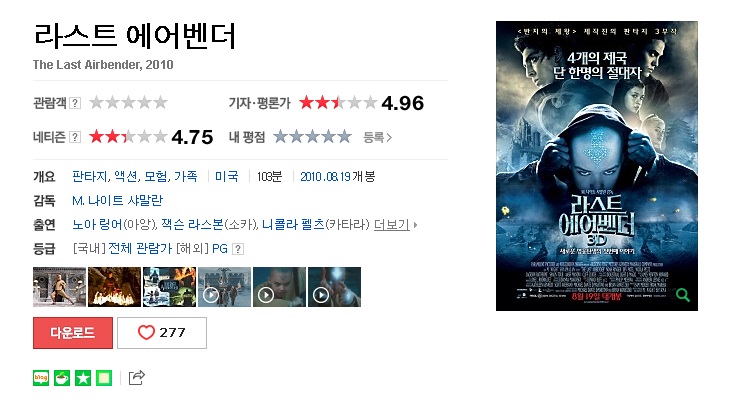Open the share arrow icon
The width and height of the screenshot is (732, 410).
point(136,377)
